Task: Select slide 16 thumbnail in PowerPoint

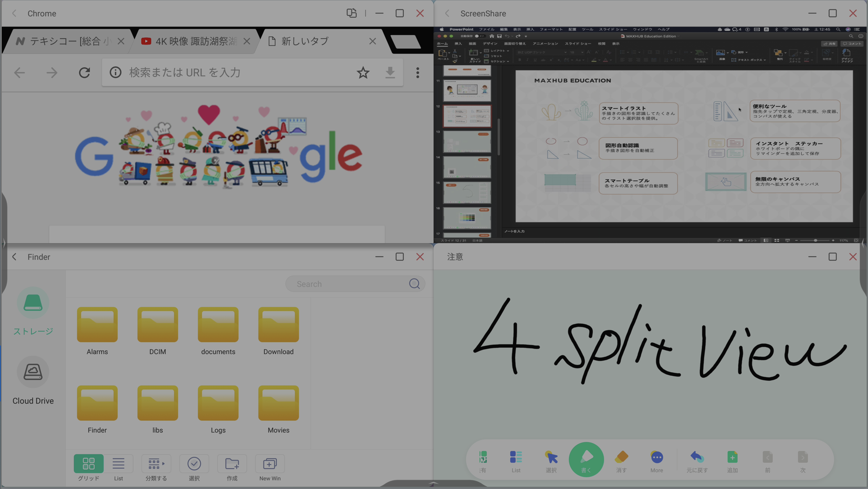Action: [467, 218]
